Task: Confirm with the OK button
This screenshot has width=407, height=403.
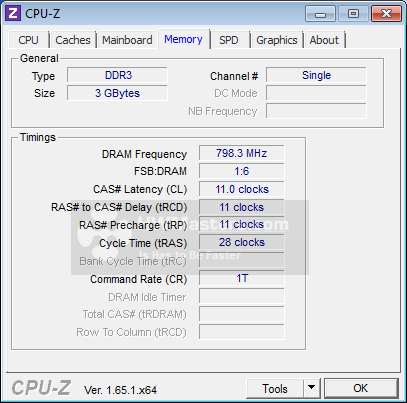Action: coord(361,388)
